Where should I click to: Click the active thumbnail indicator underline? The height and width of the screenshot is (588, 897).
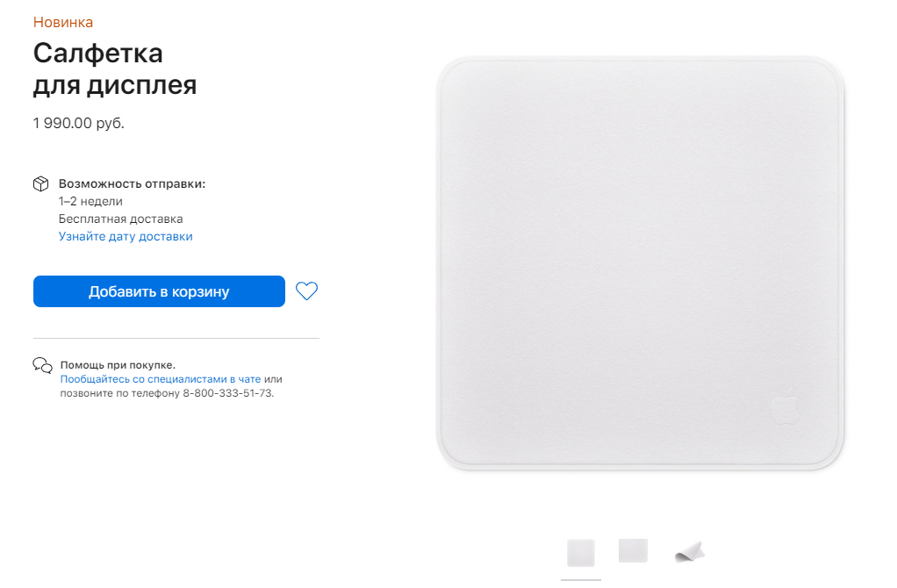(x=581, y=580)
